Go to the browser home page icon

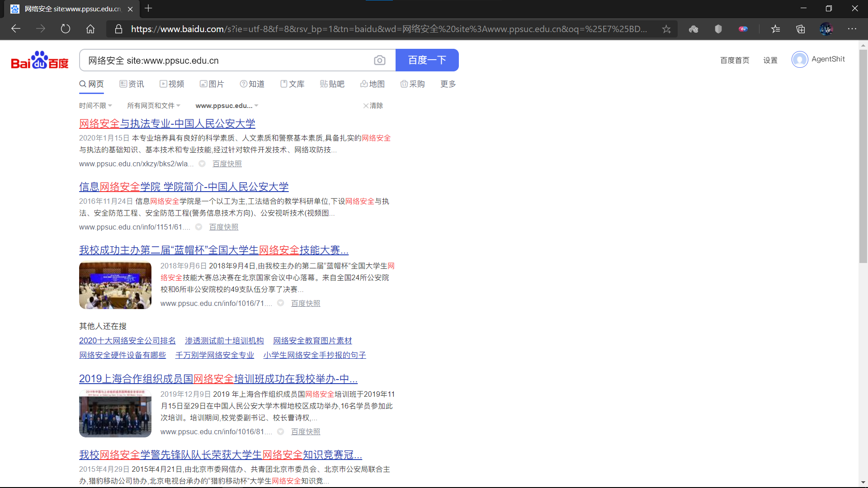point(90,29)
